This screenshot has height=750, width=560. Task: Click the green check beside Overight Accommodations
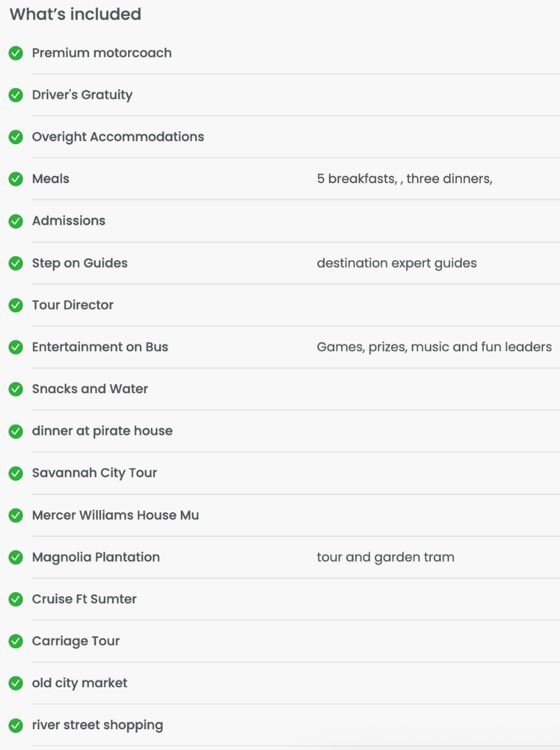(x=16, y=137)
